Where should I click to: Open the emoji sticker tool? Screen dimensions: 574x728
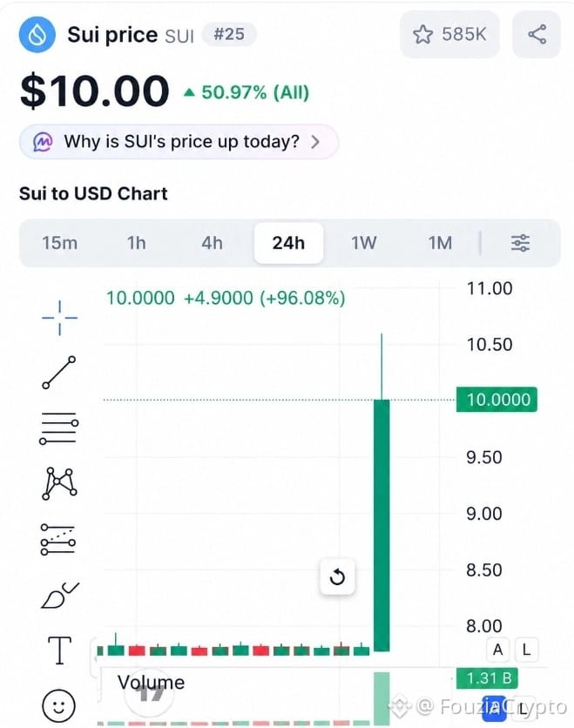[58, 705]
